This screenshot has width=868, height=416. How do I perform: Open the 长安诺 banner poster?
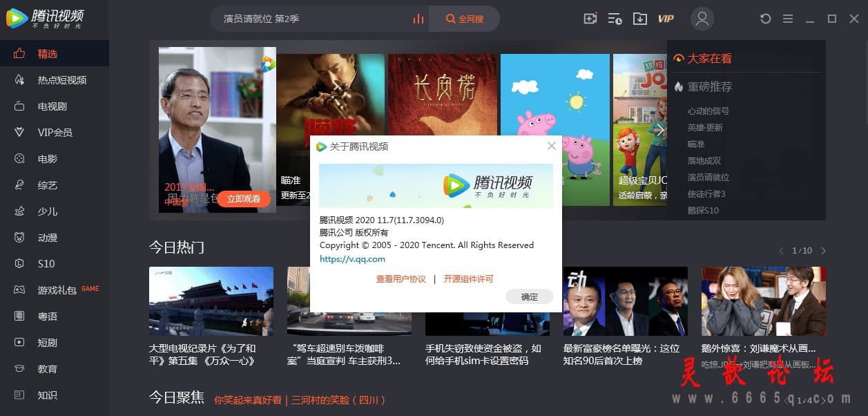pos(442,95)
